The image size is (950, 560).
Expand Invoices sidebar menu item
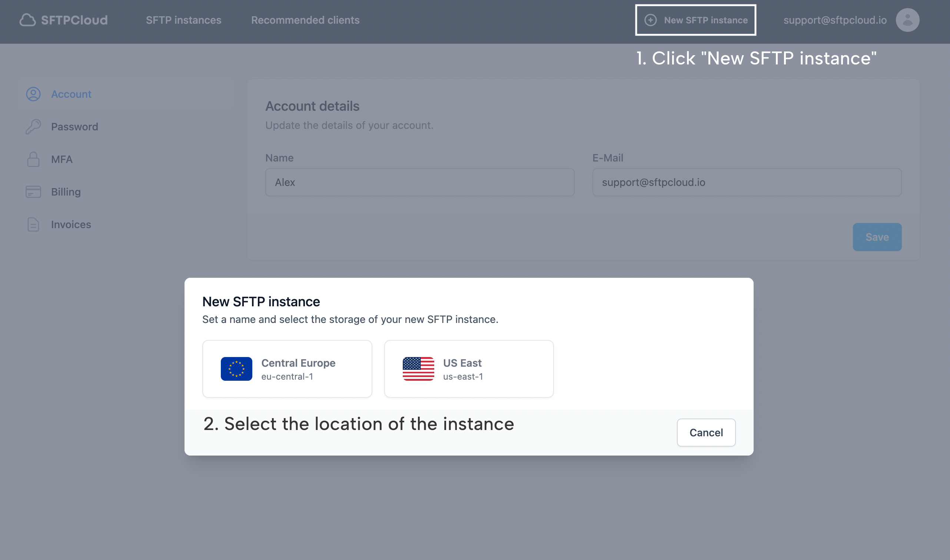click(72, 224)
